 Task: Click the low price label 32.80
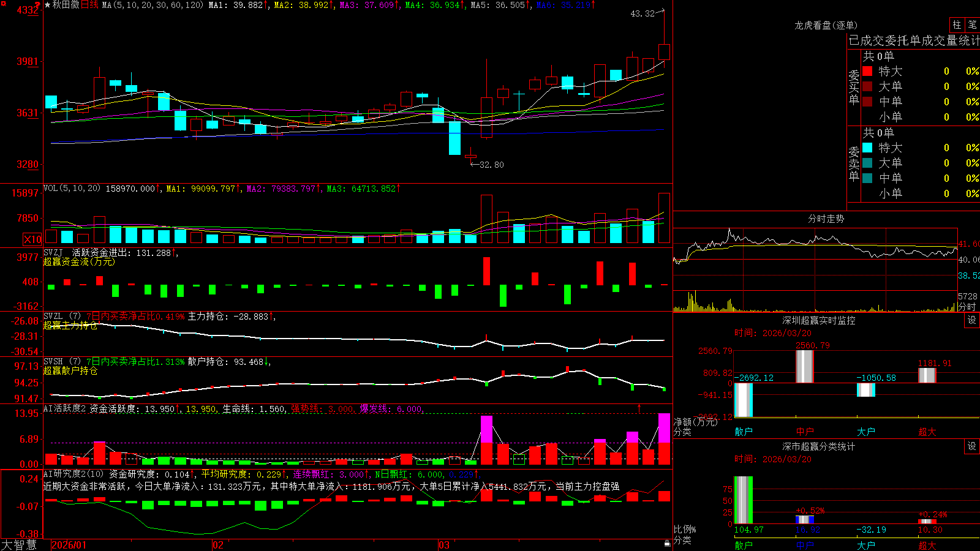(x=492, y=165)
